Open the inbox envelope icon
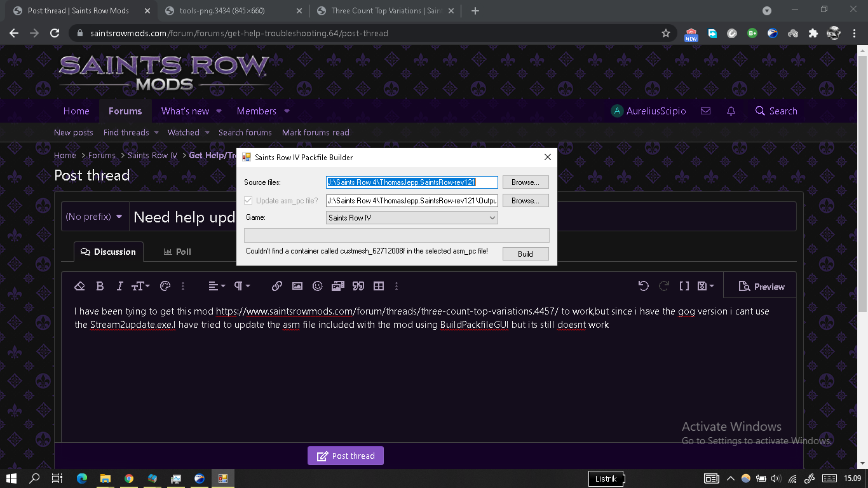This screenshot has width=868, height=488. coord(705,111)
